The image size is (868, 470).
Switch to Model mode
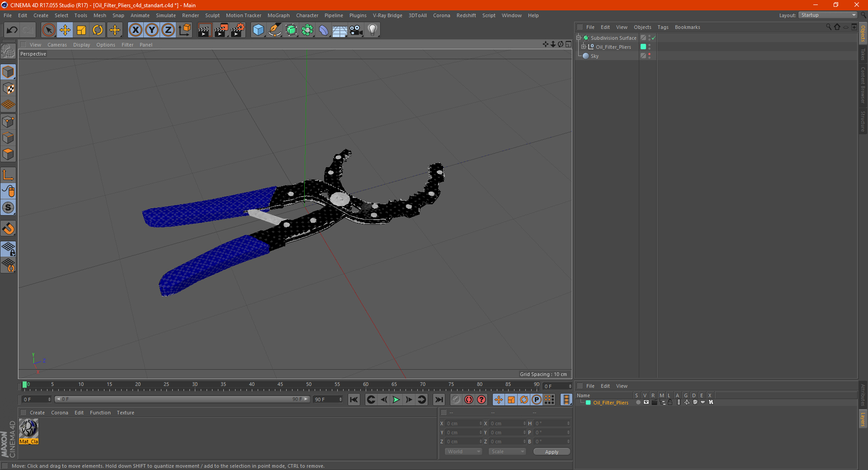click(x=8, y=72)
